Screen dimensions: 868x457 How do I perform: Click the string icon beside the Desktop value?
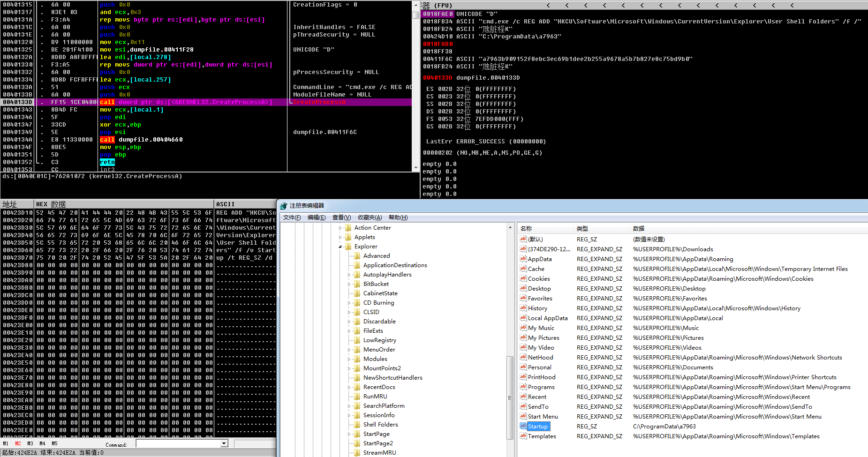click(523, 288)
